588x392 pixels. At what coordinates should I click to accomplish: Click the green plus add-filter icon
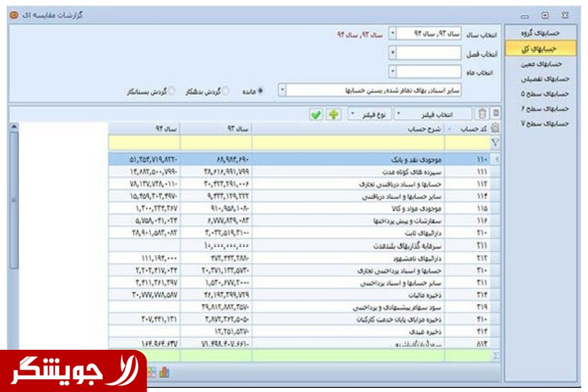(333, 114)
